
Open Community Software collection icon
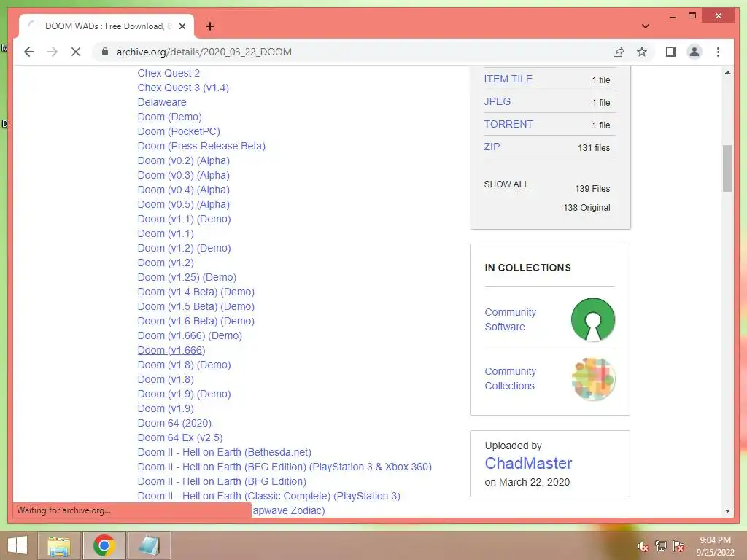click(x=592, y=319)
